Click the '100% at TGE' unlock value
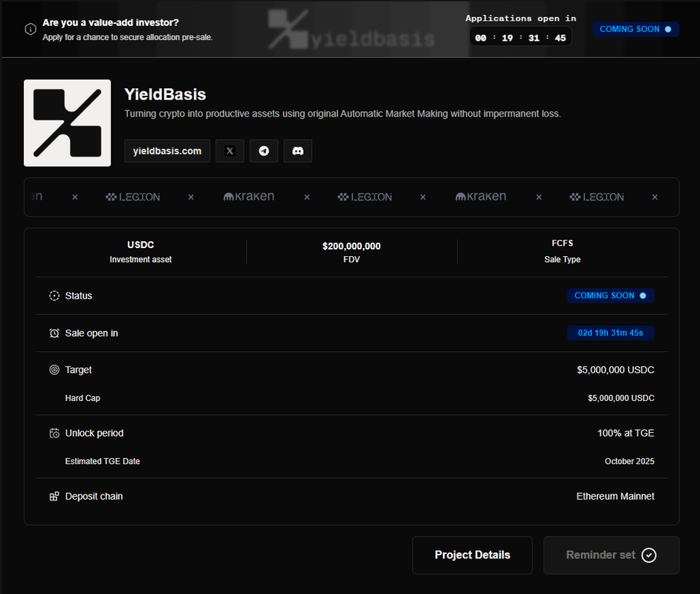The width and height of the screenshot is (700, 594). click(x=626, y=433)
